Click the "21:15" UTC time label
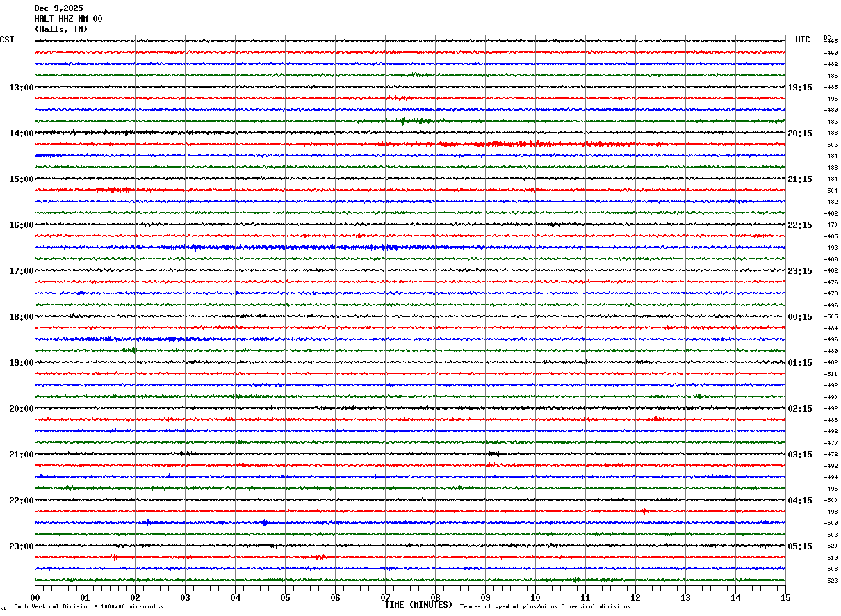 [x=800, y=179]
